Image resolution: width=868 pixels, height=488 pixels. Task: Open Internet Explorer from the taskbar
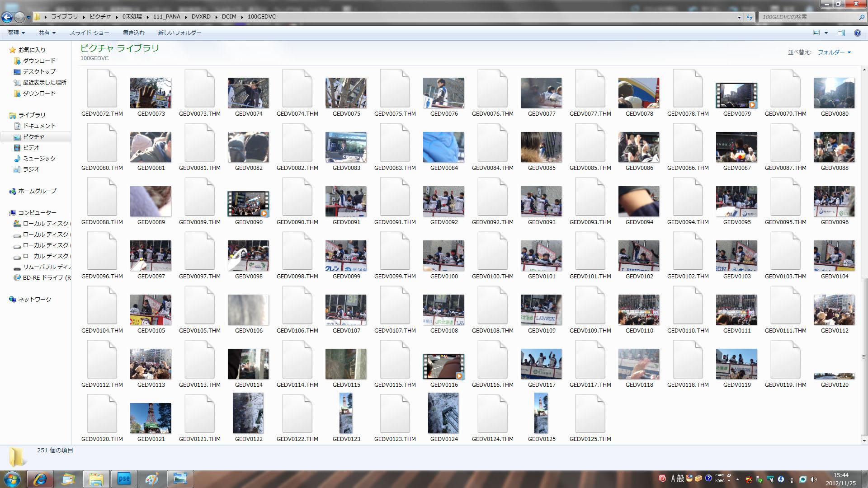click(x=40, y=479)
